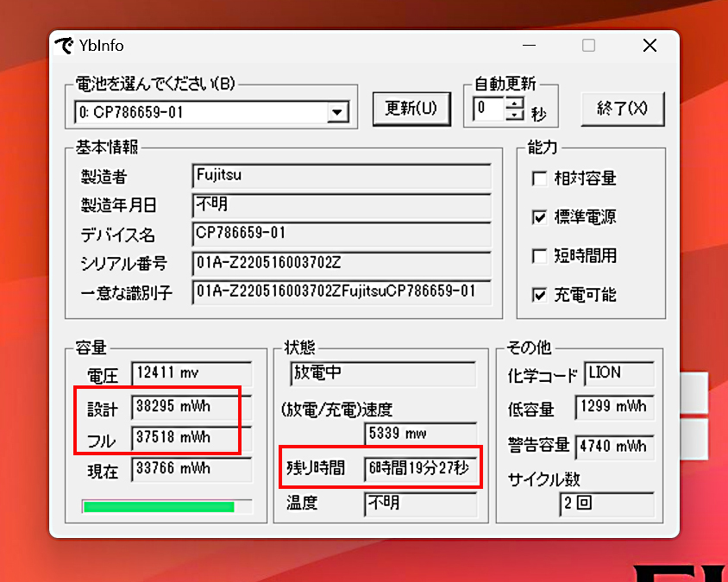Click the サイクル数 value 2 回

pos(607,504)
